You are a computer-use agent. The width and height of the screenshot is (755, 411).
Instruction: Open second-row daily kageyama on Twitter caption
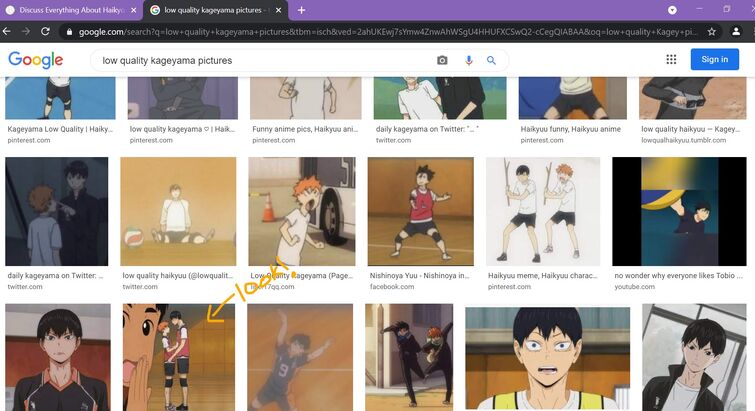click(x=55, y=275)
